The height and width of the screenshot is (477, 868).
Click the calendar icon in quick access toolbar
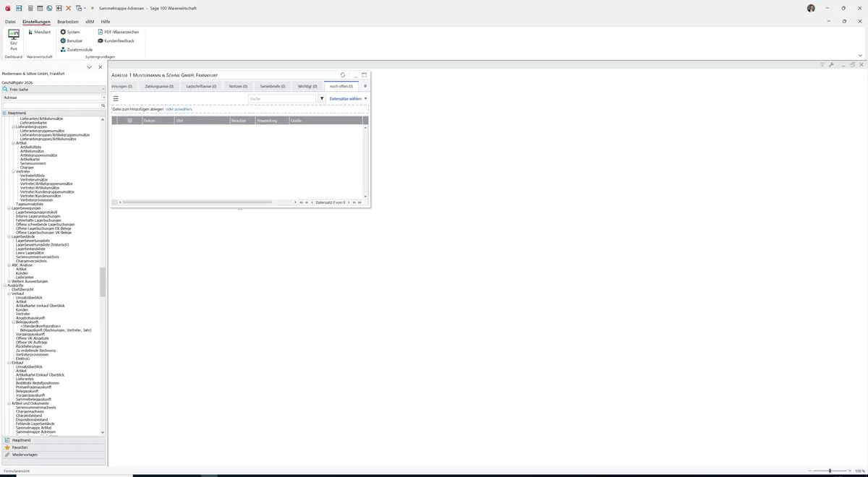pos(40,8)
